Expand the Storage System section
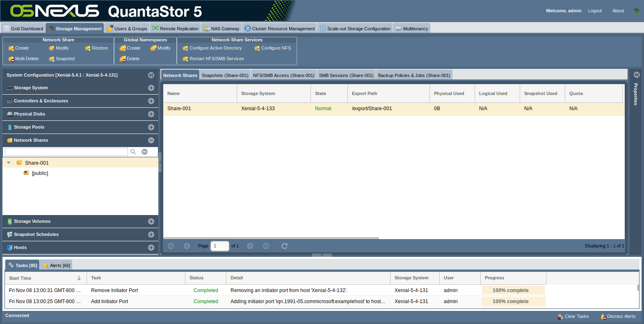This screenshot has height=324, width=644. [x=151, y=88]
